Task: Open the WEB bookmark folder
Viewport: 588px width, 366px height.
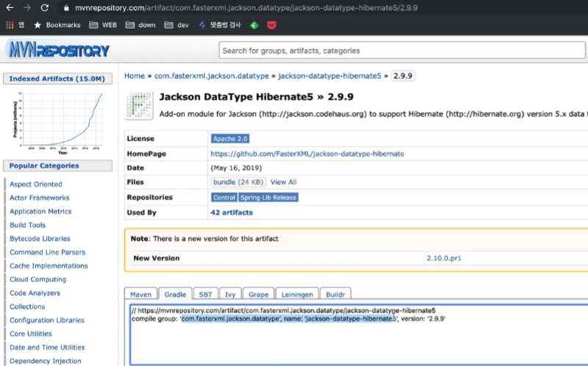Action: [103, 25]
